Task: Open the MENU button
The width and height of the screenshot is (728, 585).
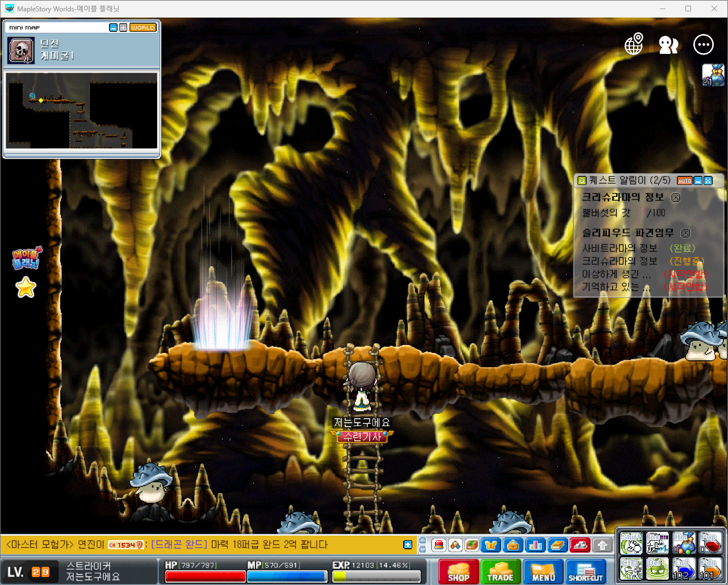Action: [x=543, y=571]
